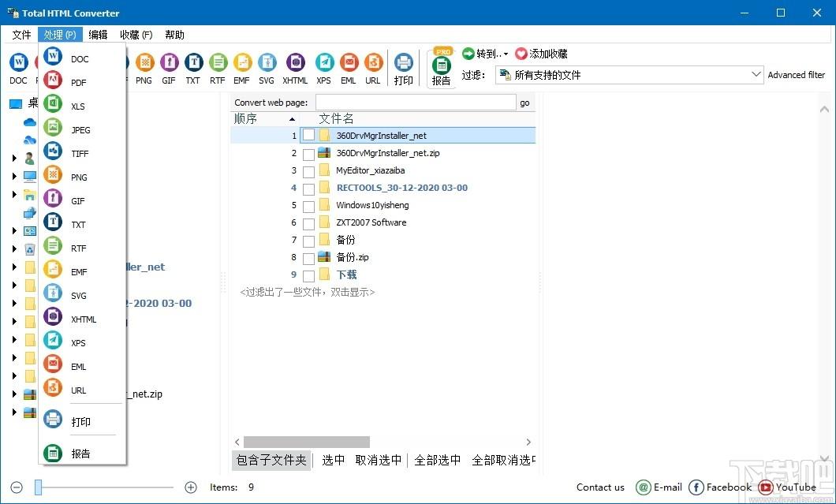This screenshot has height=504, width=836.
Task: Click the EML toolbar icon
Action: pyautogui.click(x=349, y=69)
